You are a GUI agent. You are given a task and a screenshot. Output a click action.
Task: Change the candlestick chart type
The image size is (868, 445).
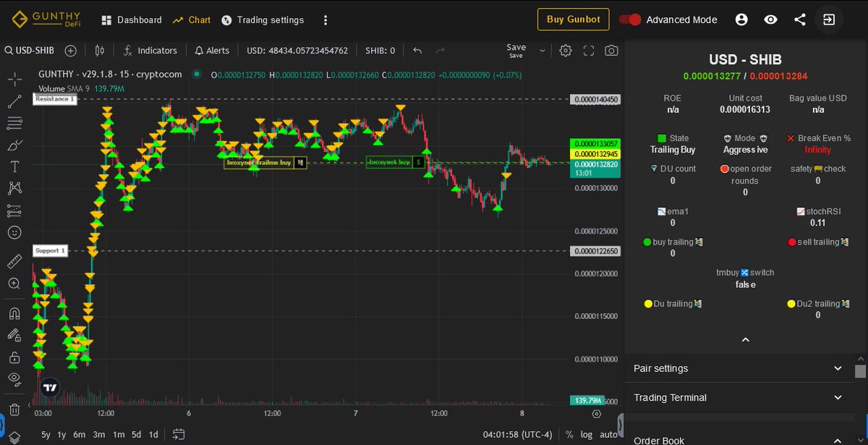(x=100, y=51)
